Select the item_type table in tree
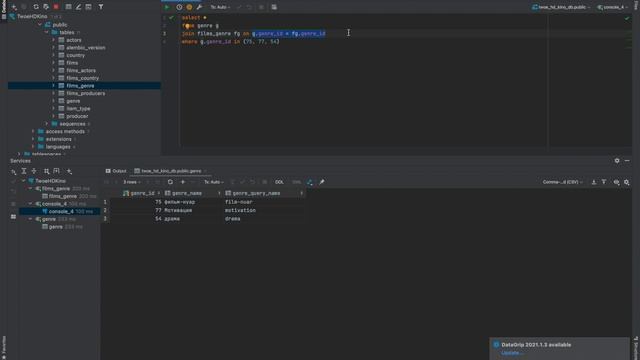Image resolution: width=640 pixels, height=360 pixels. [x=78, y=109]
